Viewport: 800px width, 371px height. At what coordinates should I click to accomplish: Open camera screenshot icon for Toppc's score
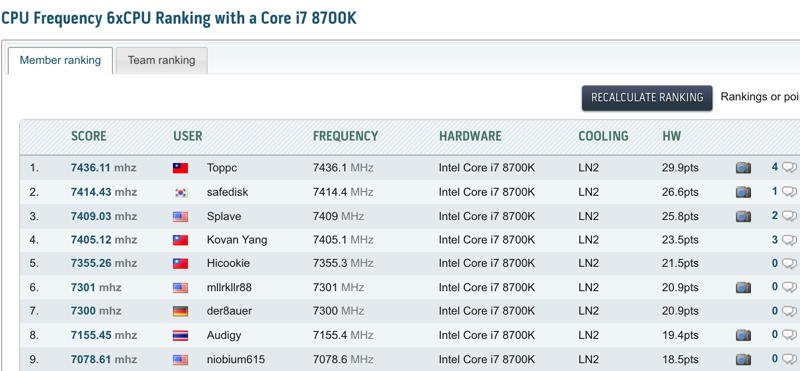(x=743, y=168)
